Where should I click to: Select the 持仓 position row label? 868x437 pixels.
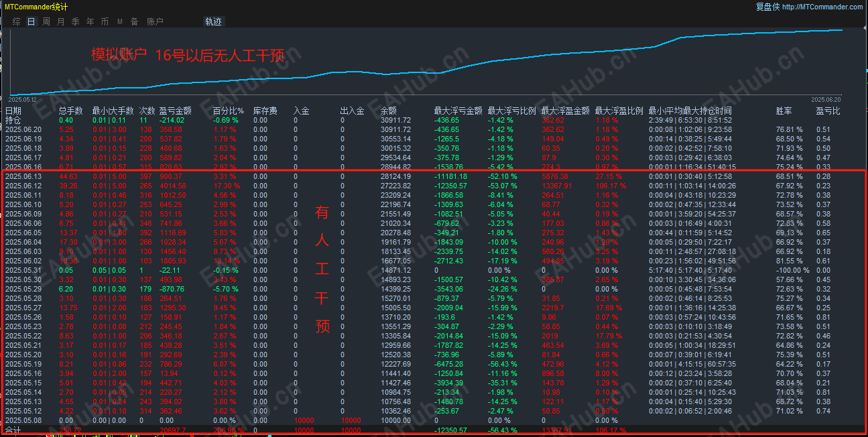point(13,120)
